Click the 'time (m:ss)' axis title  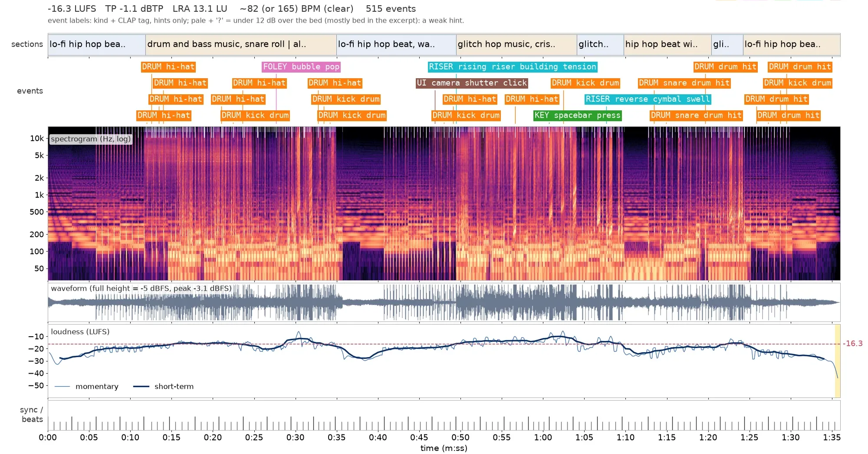(444, 448)
